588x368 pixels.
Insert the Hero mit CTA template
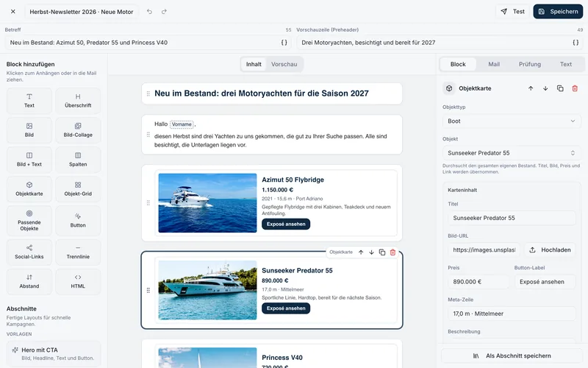tap(54, 353)
